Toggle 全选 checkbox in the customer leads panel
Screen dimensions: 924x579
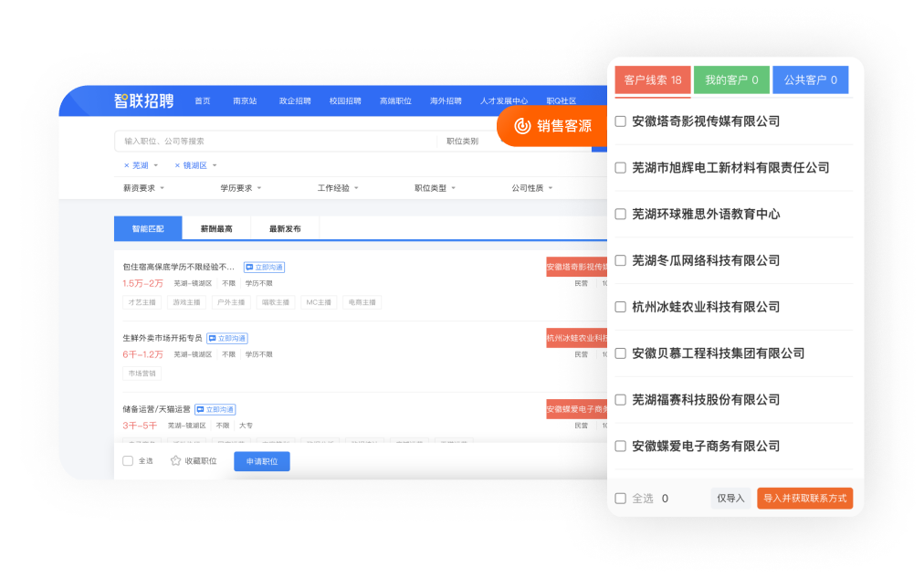[621, 499]
